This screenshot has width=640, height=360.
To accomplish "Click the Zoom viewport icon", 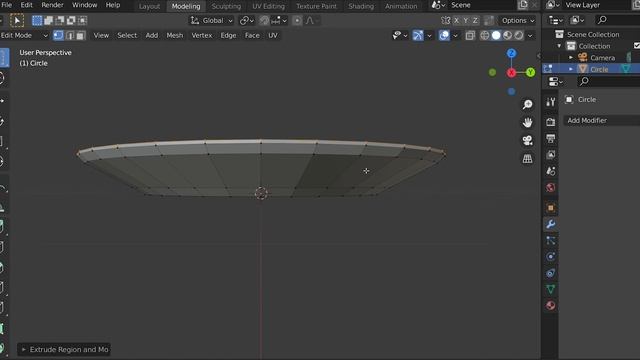I will 527,104.
